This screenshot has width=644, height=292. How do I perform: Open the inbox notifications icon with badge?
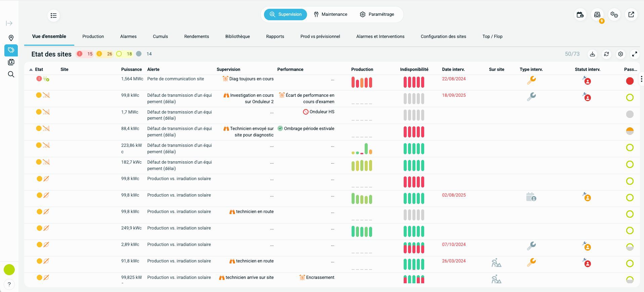(597, 15)
